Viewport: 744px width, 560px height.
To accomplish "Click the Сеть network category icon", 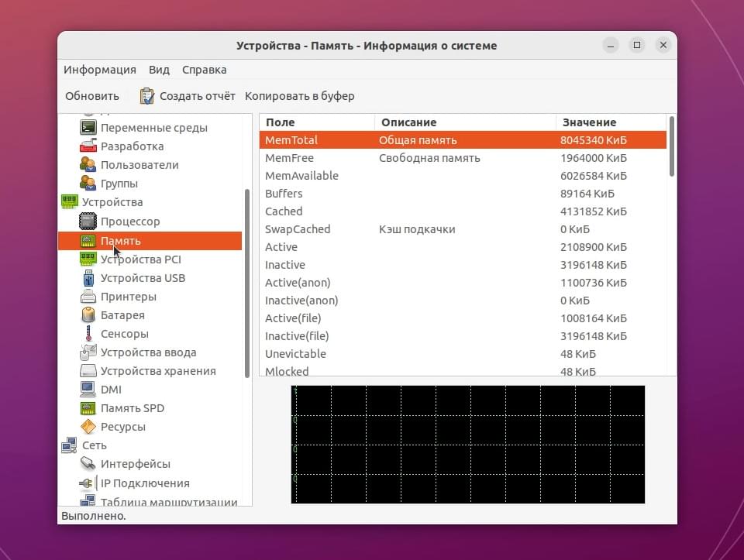I will point(70,445).
